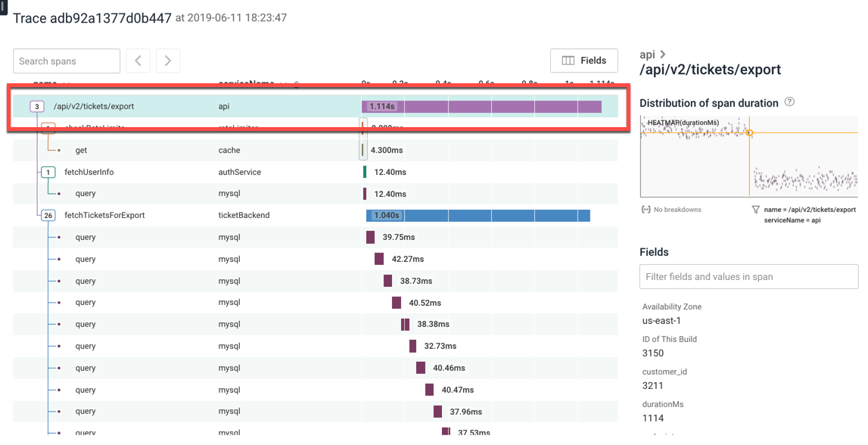Collapse the /api/v2/tickets/export span with 3 children
868x445 pixels.
[37, 106]
